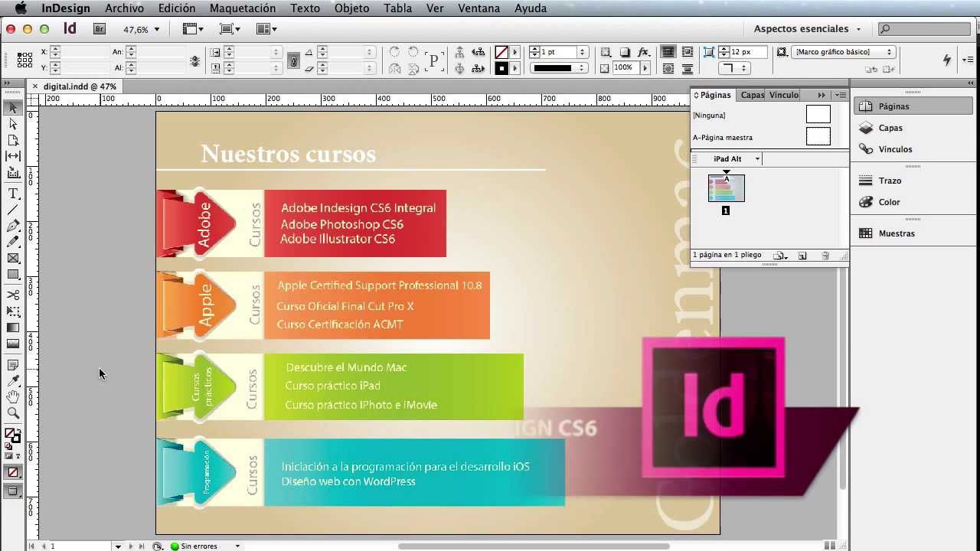
Task: Open screen mode dropdown in app bar
Action: pos(230,29)
